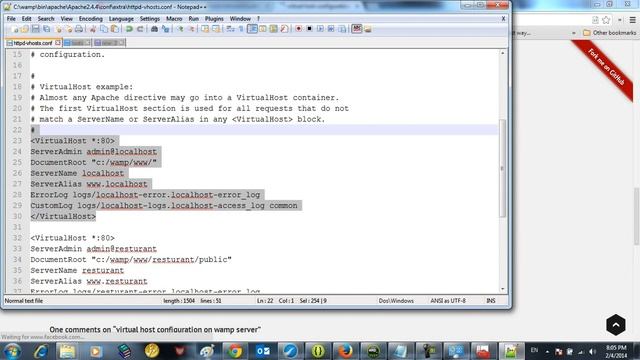The height and width of the screenshot is (360, 640).
Task: Click the Zoom In toolbar icon
Action: [180, 29]
